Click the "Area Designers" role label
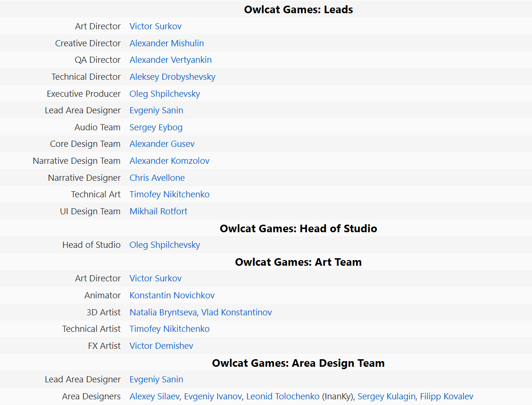The height and width of the screenshot is (405, 532). point(91,397)
